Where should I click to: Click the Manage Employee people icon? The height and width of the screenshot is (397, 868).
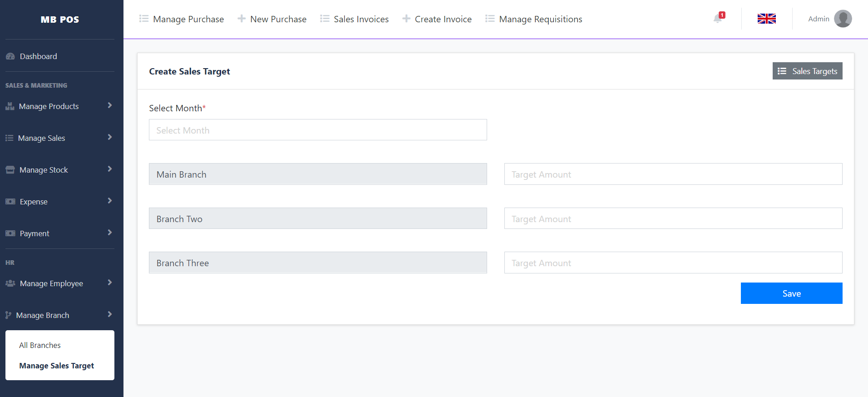coord(10,283)
